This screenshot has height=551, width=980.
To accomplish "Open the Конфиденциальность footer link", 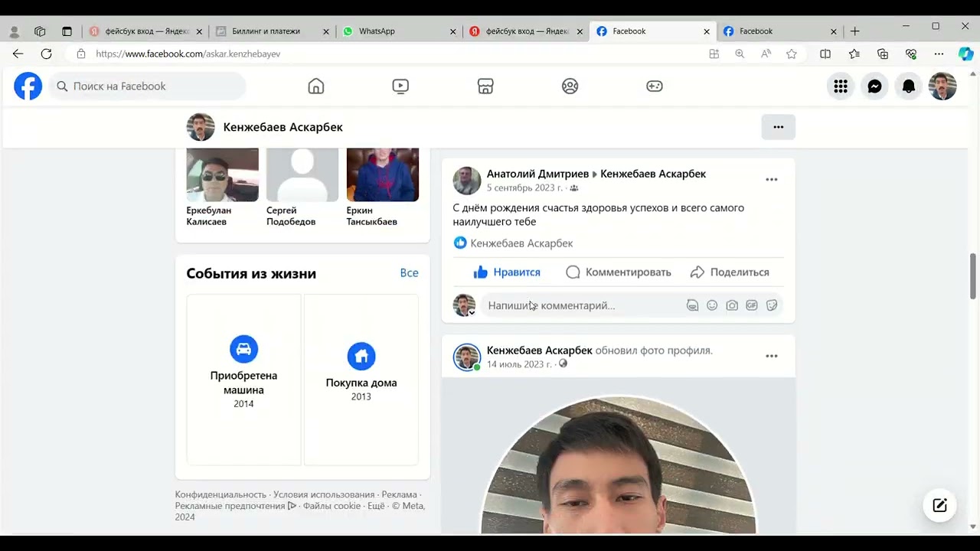I will pos(220,495).
